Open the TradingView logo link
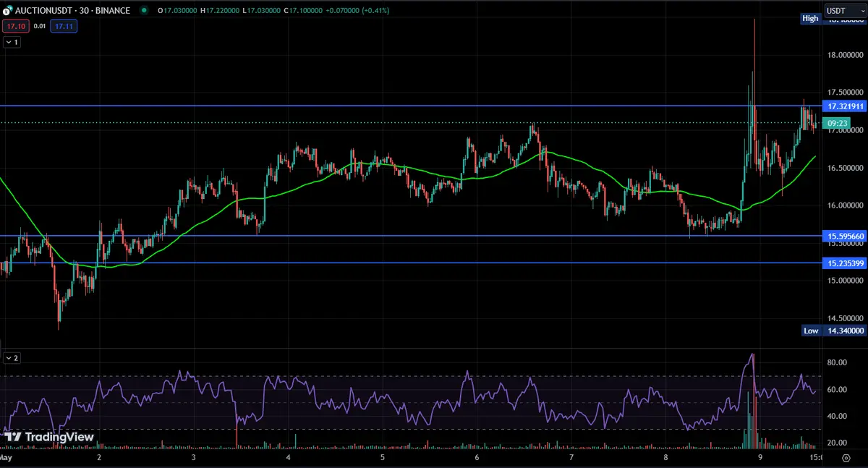Screen dimensions: 868x468 coord(49,437)
